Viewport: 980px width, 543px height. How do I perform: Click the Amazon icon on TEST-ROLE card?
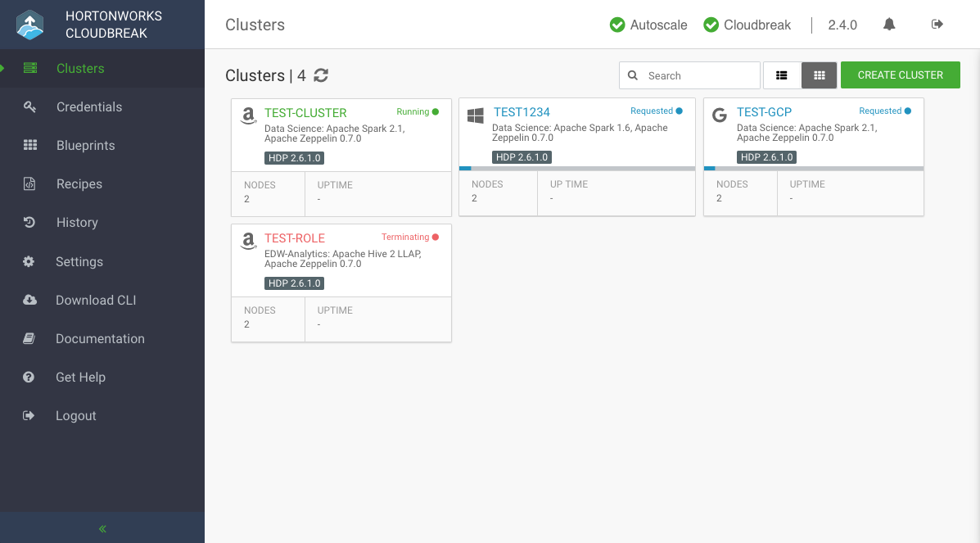pyautogui.click(x=248, y=241)
